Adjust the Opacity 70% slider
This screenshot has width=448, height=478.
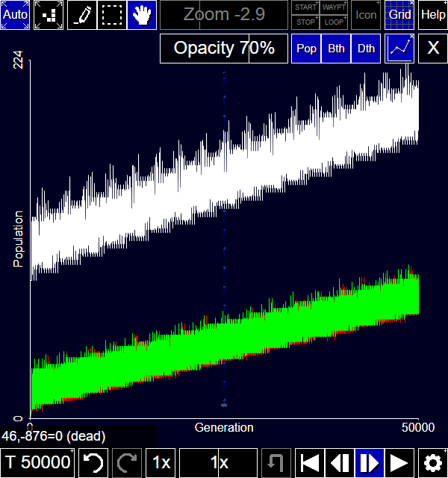tap(224, 49)
